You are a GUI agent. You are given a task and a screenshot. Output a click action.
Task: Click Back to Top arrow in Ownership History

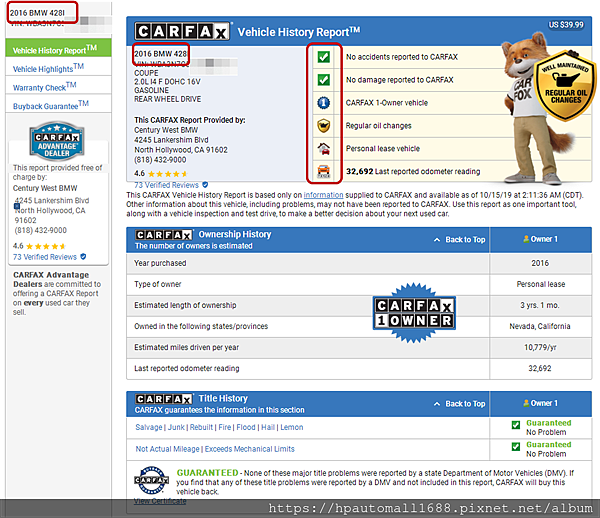click(437, 240)
